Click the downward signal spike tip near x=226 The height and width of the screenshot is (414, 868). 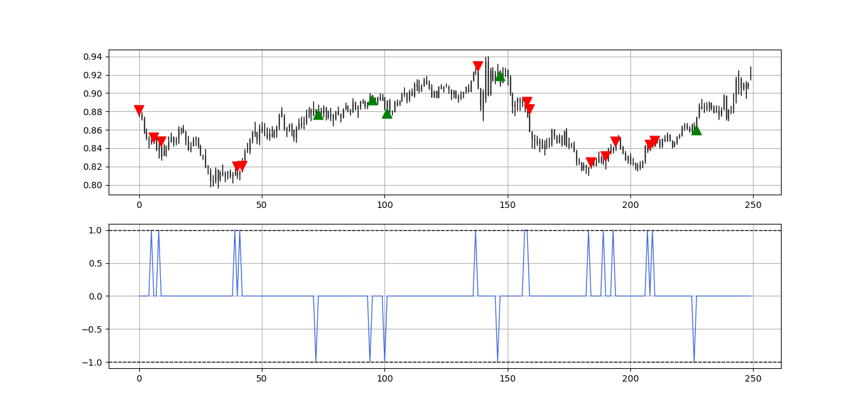[694, 361]
